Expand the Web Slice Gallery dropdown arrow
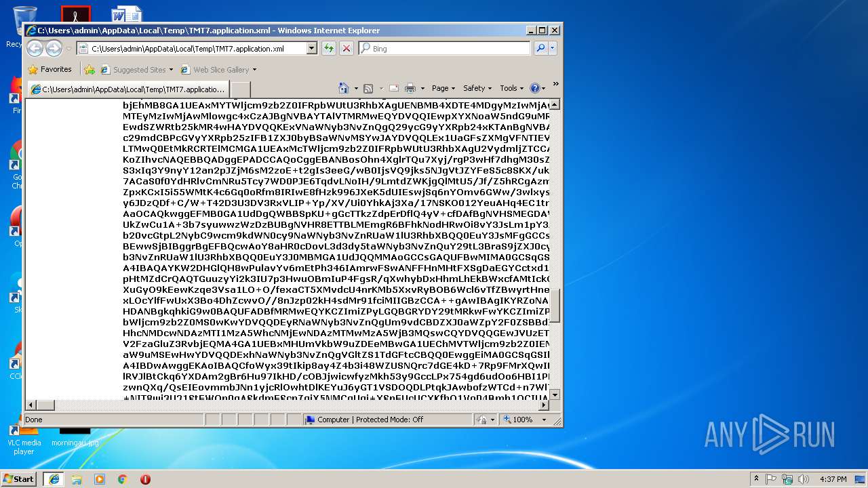Screen dimensions: 868x488 [255, 70]
